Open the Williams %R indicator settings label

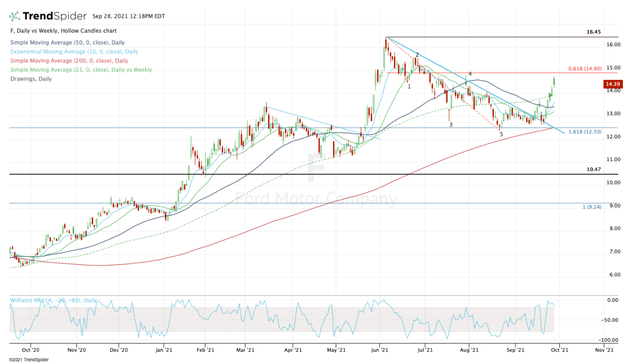tap(53, 300)
